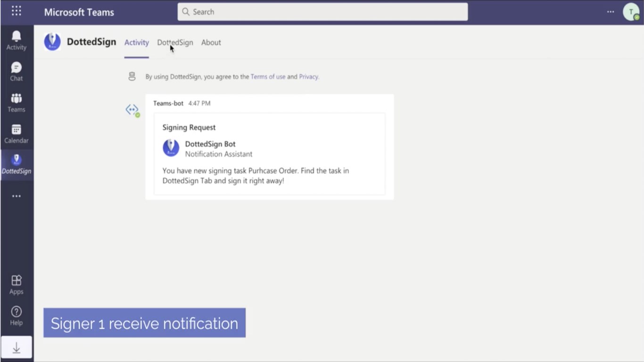Open the Apps store in the sidebar
The width and height of the screenshot is (644, 362).
[17, 285]
